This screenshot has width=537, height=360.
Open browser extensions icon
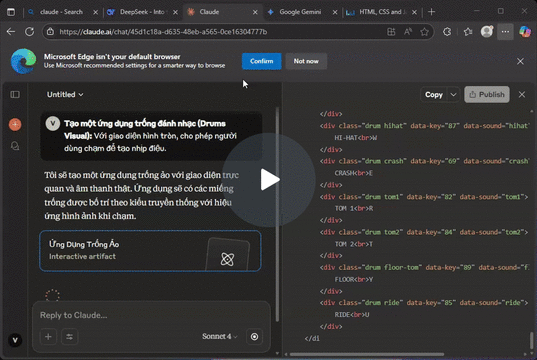[x=447, y=32]
